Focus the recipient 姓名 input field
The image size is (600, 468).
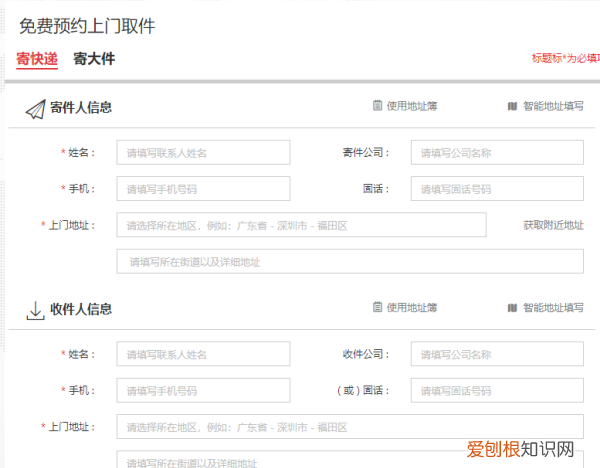[x=203, y=354]
